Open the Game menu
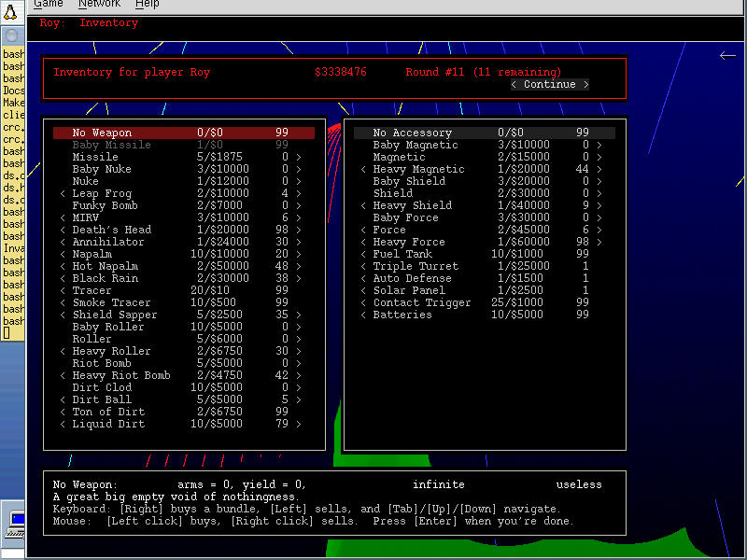 pyautogui.click(x=49, y=5)
